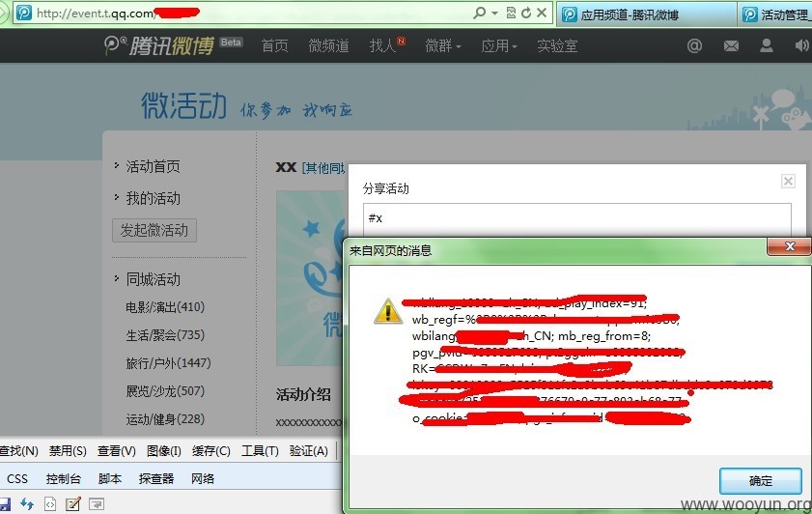812x514 pixels.
Task: Refresh the page via address bar icon
Action: [x=526, y=13]
